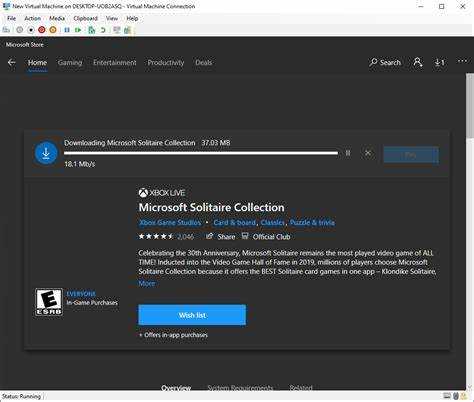Open the Clipboard menu
Screen dimensions: 474x402
click(85, 18)
